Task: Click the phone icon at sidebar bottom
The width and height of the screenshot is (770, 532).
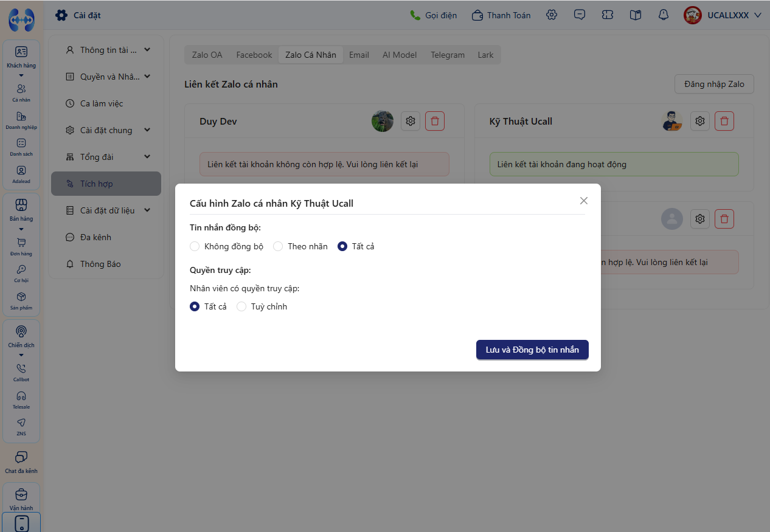Action: click(x=21, y=523)
